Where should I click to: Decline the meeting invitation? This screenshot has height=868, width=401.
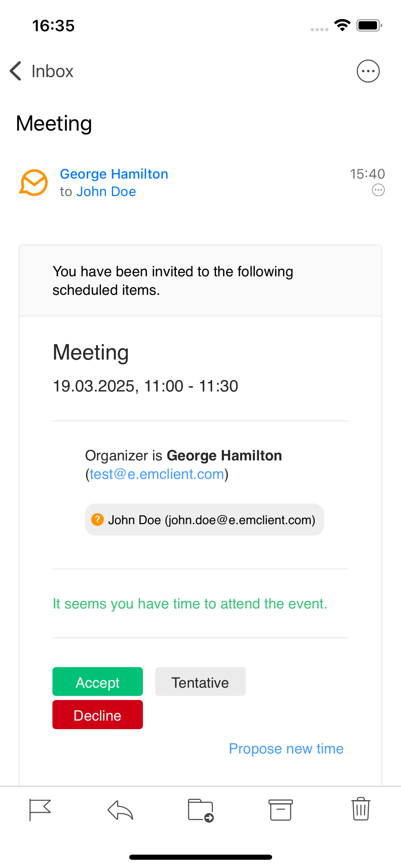pos(98,714)
